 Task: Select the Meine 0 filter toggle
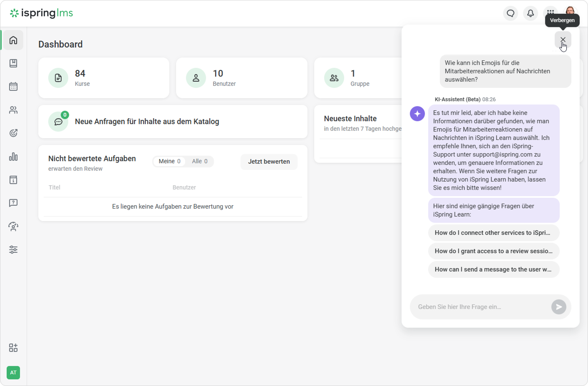pyautogui.click(x=170, y=161)
